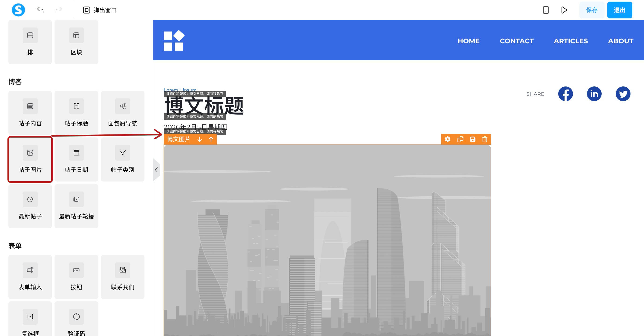This screenshot has height=336, width=644.
Task: Click ARTICLES in the navigation menu
Action: (x=571, y=41)
